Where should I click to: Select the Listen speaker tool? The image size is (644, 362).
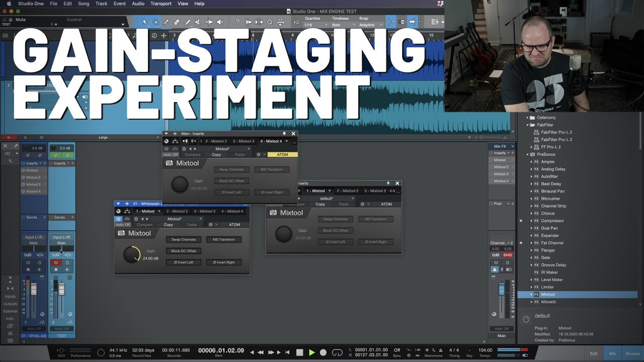coord(220,22)
